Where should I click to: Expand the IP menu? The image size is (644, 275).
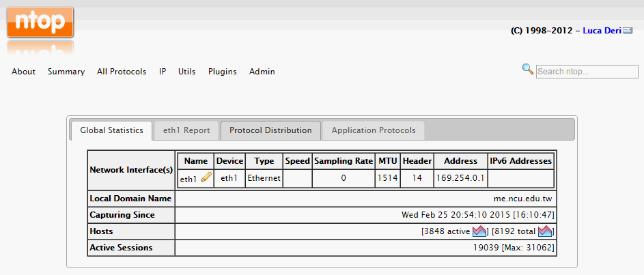point(163,72)
